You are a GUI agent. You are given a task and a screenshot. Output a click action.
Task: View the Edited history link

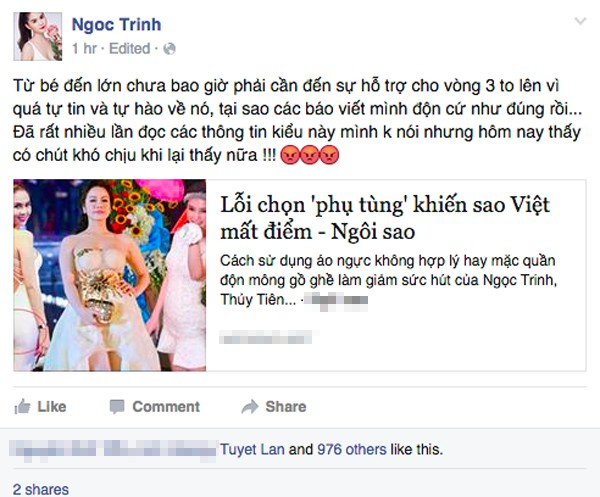click(x=129, y=49)
